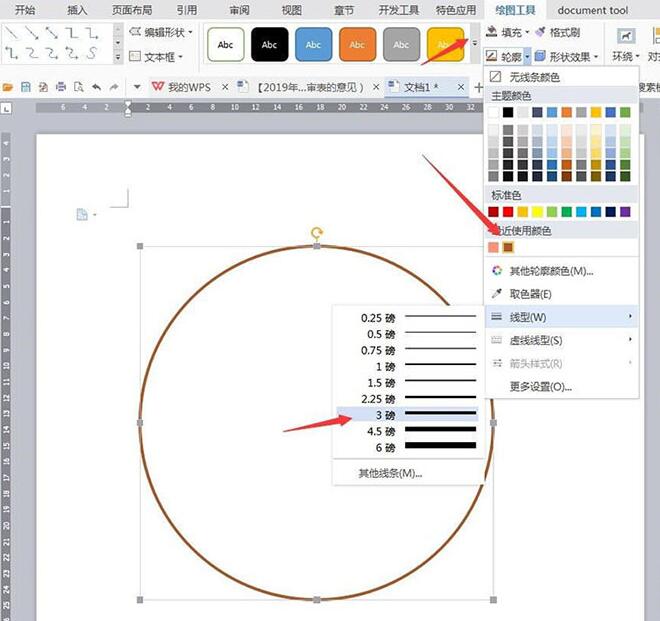Apply the black Abc shape style

pos(269,44)
